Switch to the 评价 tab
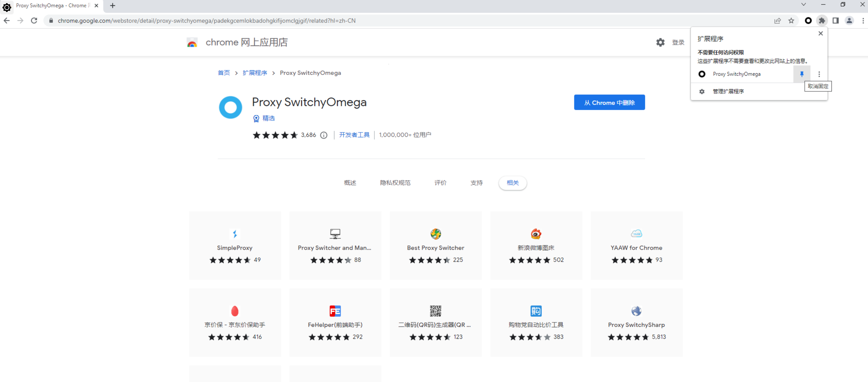The height and width of the screenshot is (382, 868). click(440, 183)
